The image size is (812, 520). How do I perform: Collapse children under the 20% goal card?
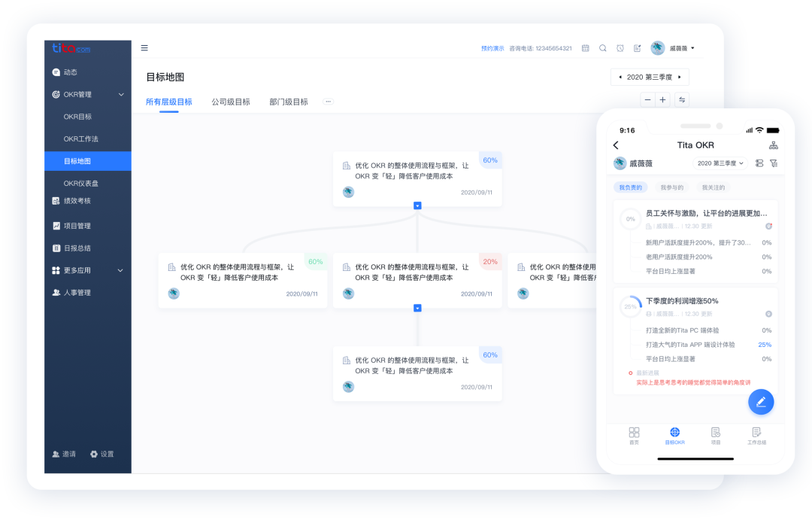pyautogui.click(x=417, y=308)
